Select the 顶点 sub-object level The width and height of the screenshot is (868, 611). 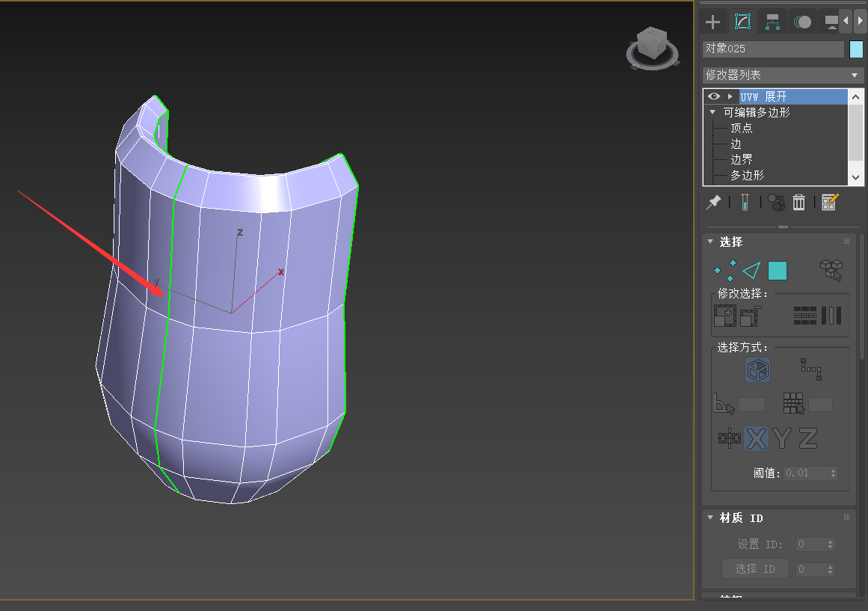tap(741, 128)
